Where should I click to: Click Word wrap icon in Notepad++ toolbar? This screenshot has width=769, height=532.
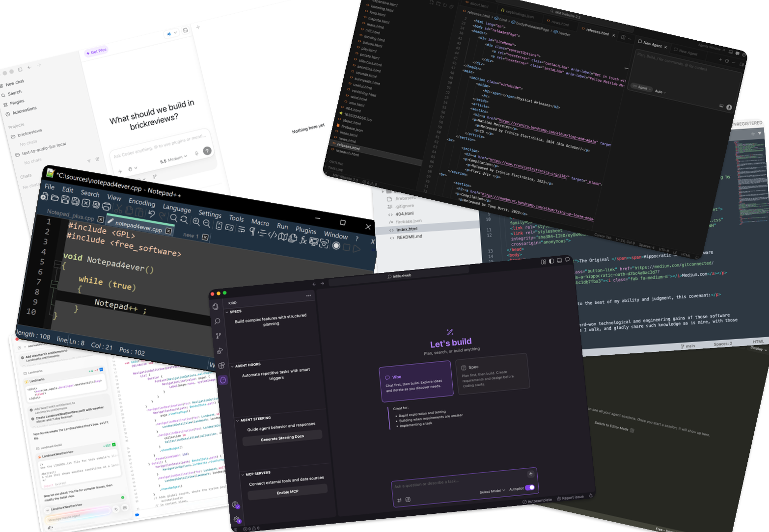[x=242, y=230]
